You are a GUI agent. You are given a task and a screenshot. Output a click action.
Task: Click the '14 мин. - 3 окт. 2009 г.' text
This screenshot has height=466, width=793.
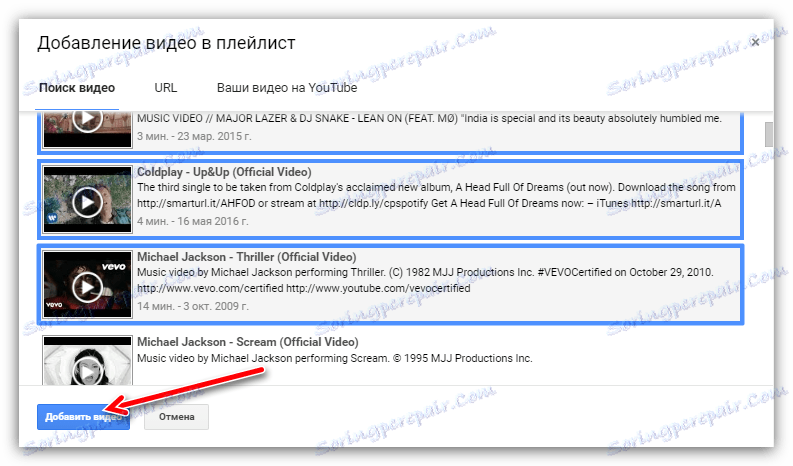coord(193,306)
